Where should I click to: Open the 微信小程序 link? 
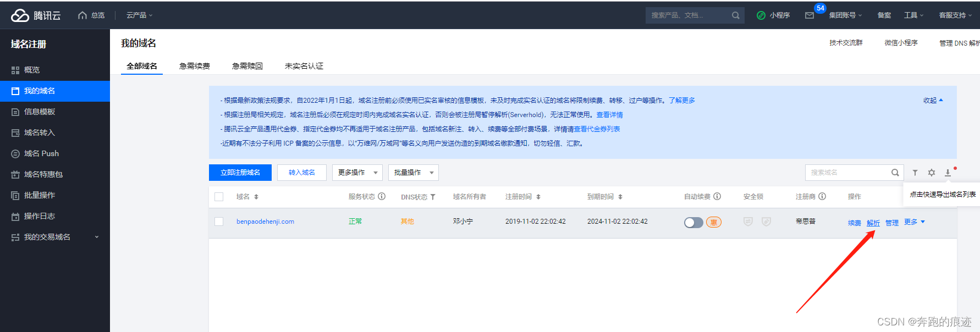coord(901,43)
